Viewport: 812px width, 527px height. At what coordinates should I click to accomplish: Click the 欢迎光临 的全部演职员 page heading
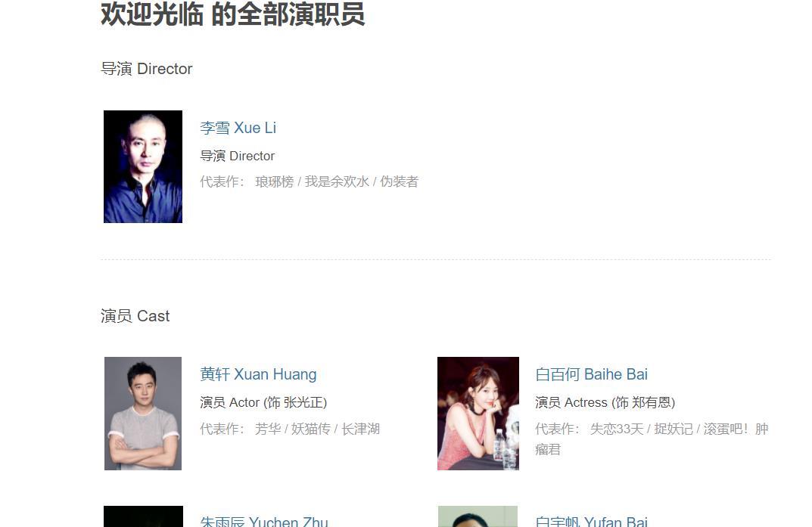233,14
